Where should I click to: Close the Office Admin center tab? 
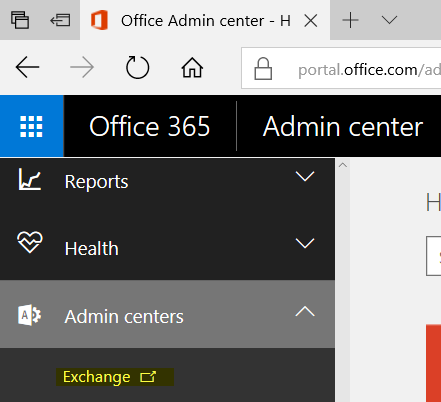[311, 21]
